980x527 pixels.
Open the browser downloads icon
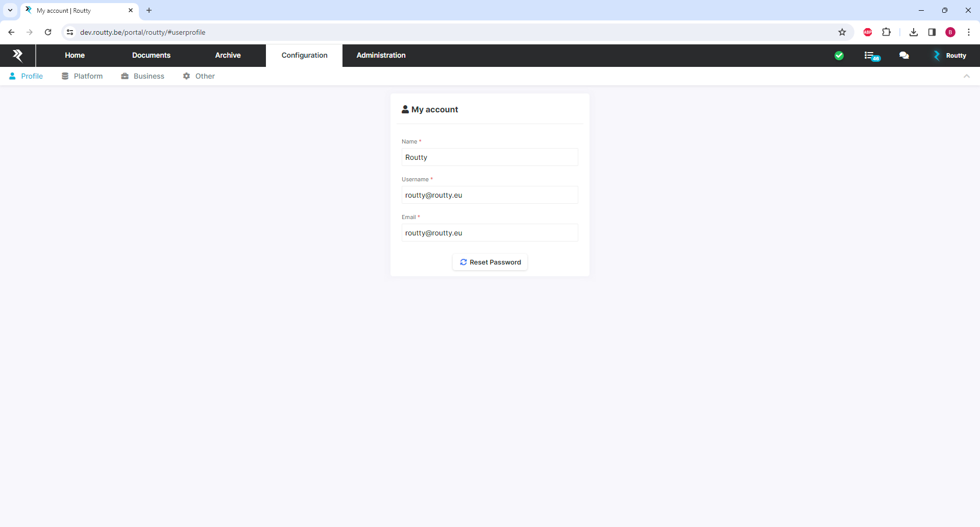(x=914, y=32)
